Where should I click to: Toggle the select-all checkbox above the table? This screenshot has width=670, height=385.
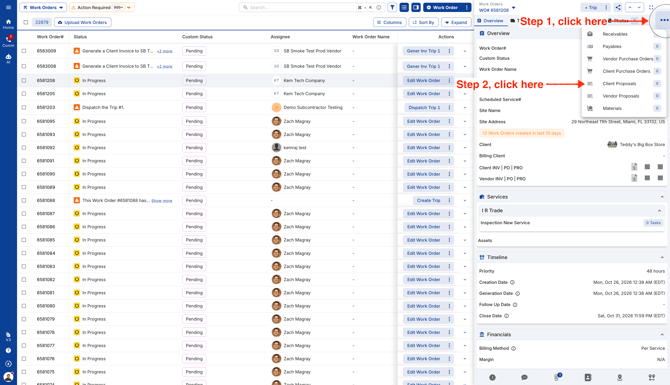tap(26, 22)
